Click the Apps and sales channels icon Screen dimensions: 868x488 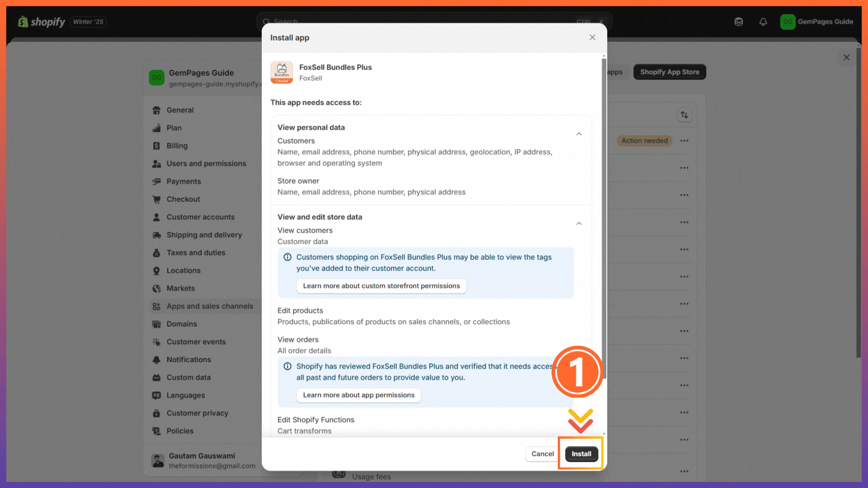pyautogui.click(x=156, y=306)
